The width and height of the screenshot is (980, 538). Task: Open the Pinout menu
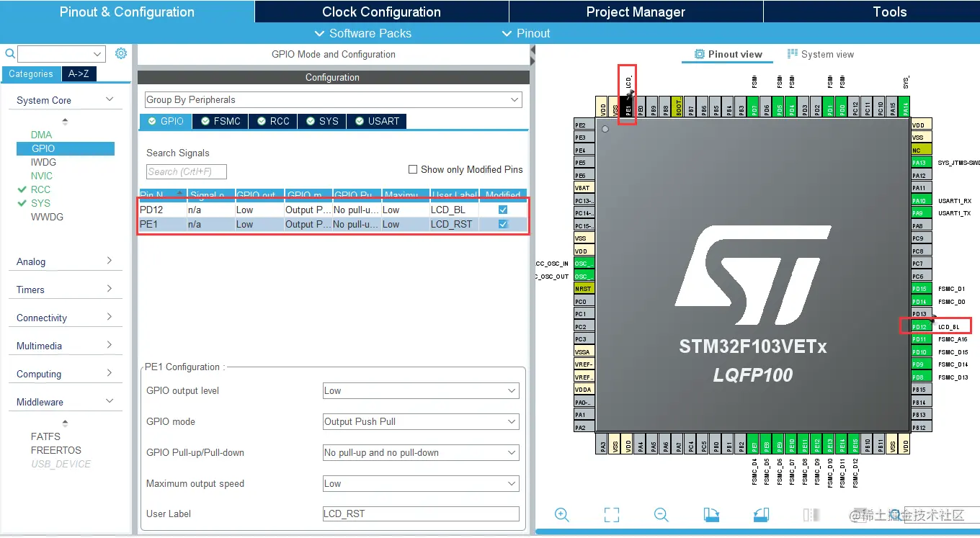[x=526, y=33]
